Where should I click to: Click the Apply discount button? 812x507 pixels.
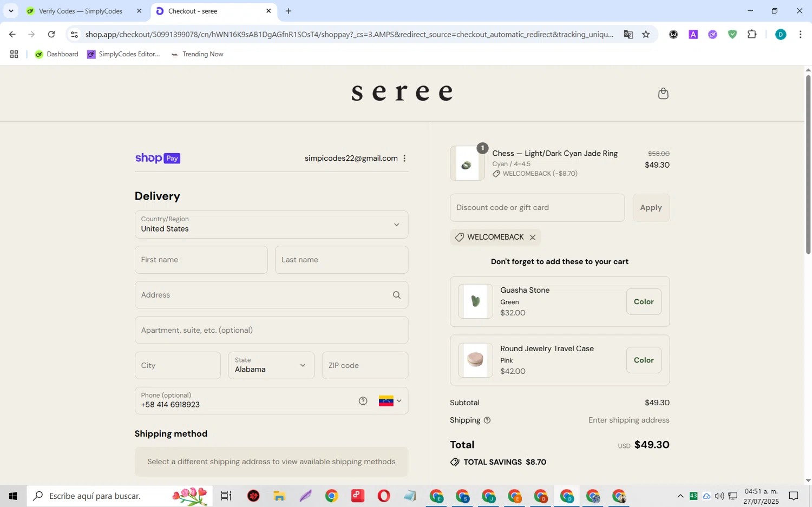point(651,208)
